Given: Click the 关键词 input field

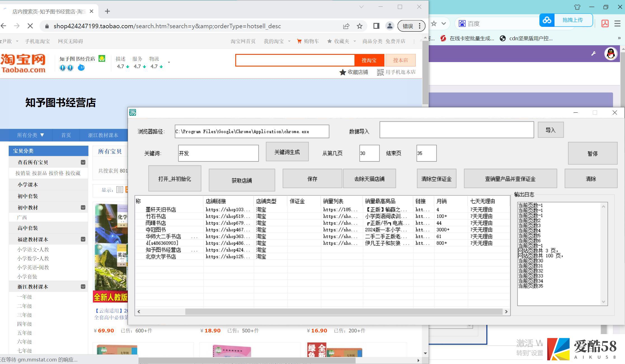Looking at the screenshot, I should click(218, 153).
